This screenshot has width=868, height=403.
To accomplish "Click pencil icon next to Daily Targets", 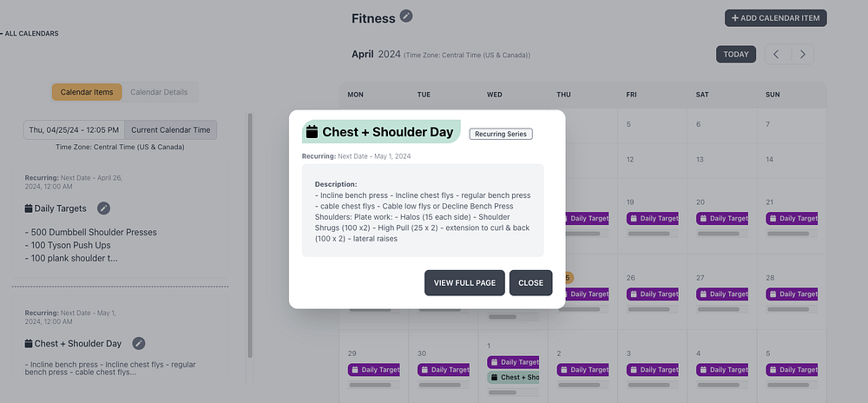I will pyautogui.click(x=104, y=208).
